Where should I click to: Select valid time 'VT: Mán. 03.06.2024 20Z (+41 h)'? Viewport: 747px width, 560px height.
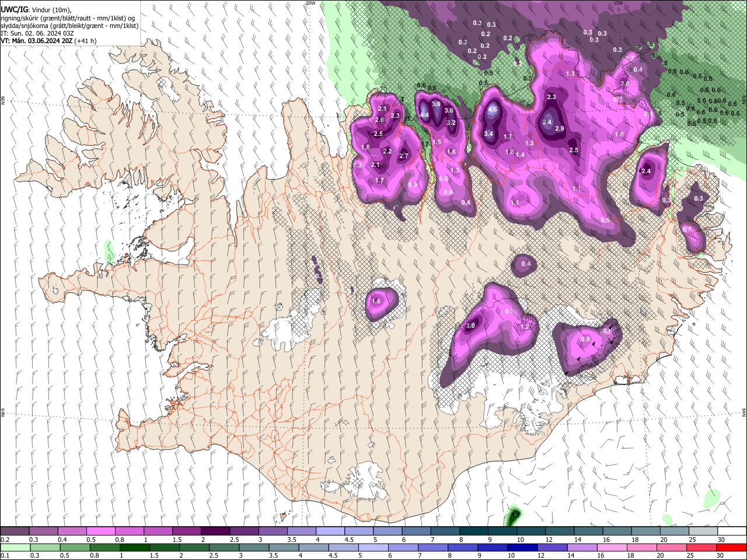(49, 41)
